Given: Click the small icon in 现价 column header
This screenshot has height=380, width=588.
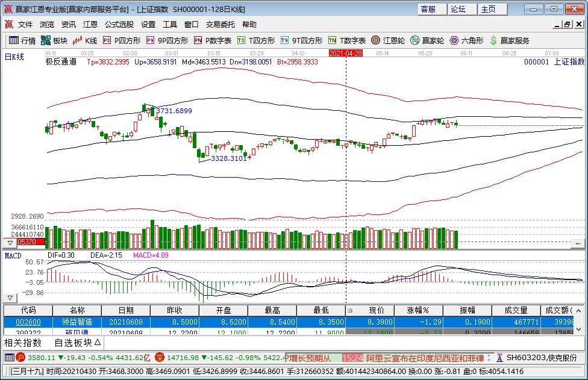Looking at the screenshot, I should [350, 310].
